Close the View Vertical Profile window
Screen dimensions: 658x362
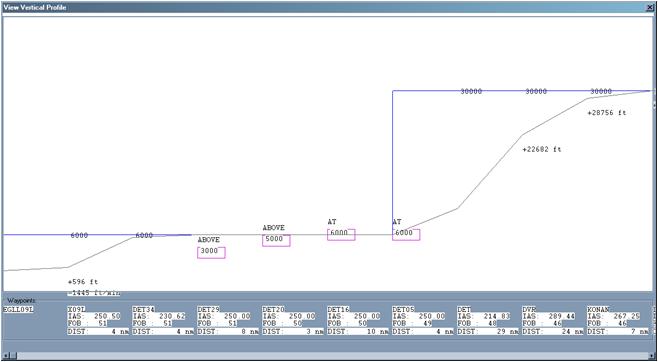click(651, 7)
